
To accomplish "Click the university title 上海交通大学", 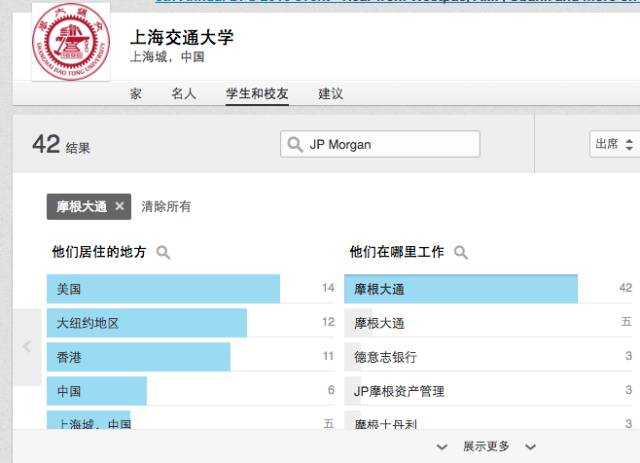I will tap(182, 37).
